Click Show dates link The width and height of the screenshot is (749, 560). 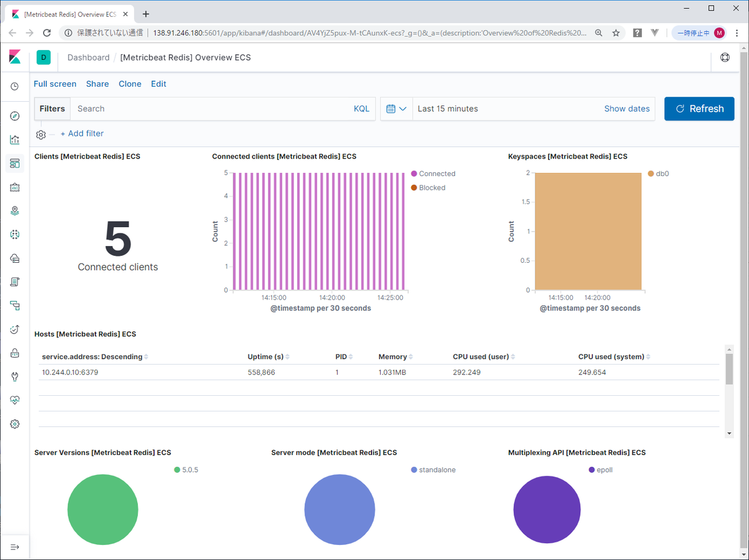(x=627, y=109)
